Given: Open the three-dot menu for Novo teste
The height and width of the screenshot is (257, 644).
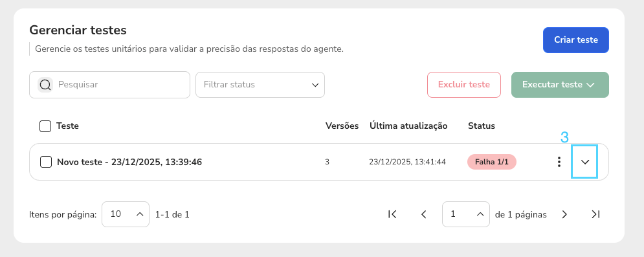Looking at the screenshot, I should point(559,162).
